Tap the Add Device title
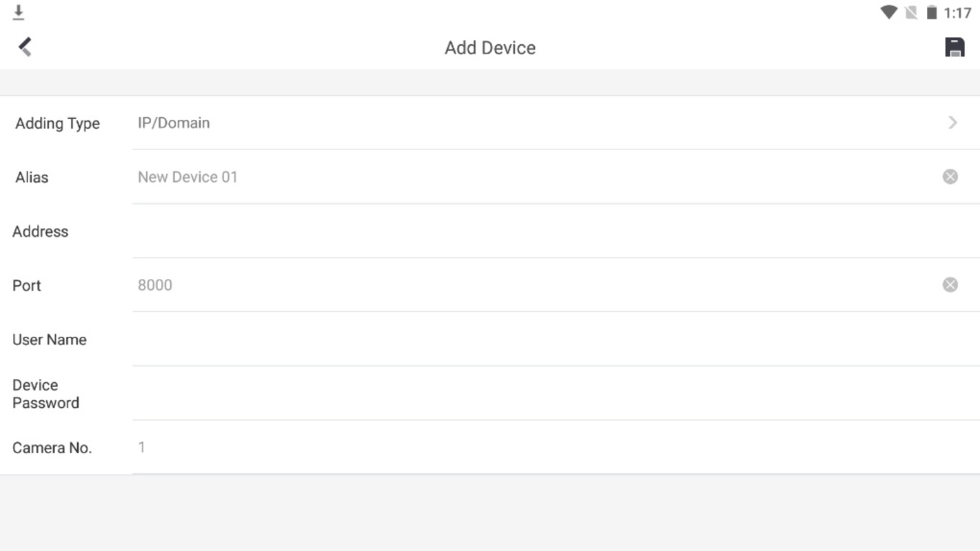This screenshot has height=551, width=980. point(490,48)
